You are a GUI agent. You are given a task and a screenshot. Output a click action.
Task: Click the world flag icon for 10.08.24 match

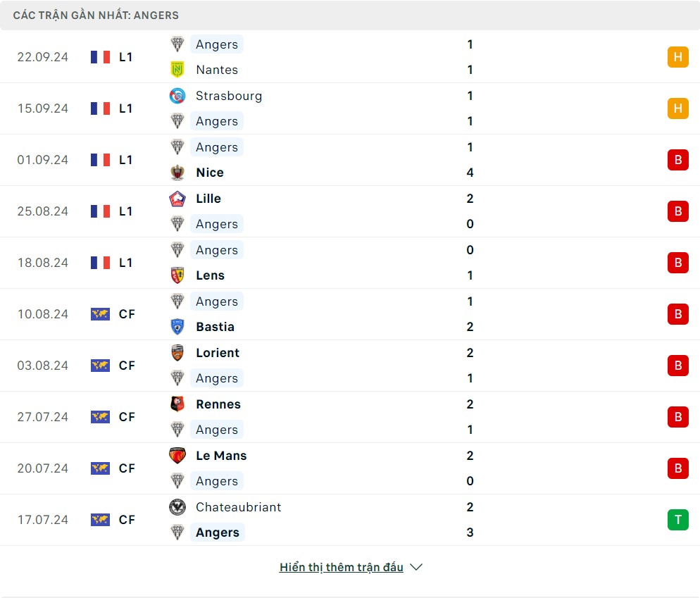(x=101, y=314)
